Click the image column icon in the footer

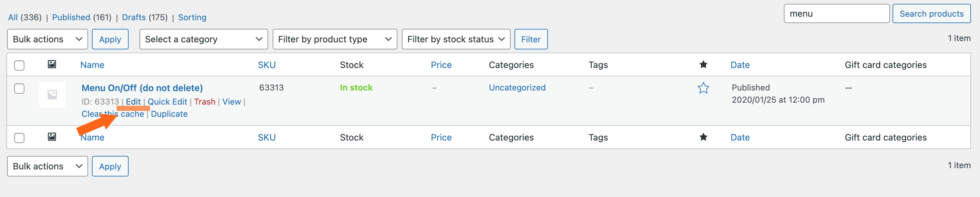[x=52, y=137]
